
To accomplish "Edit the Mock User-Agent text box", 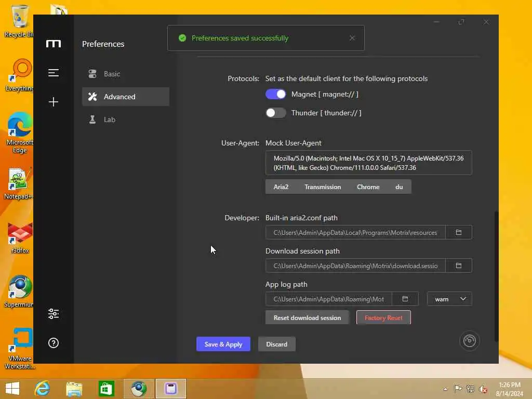I will (x=368, y=163).
